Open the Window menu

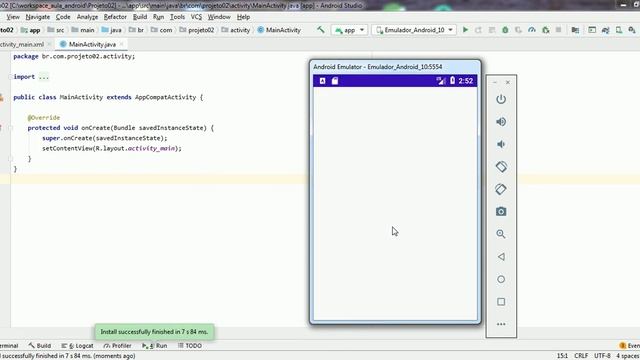[219, 17]
